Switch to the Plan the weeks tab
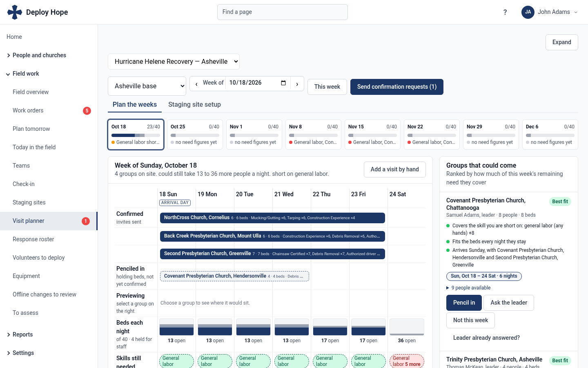This screenshot has height=368, width=588. tap(135, 105)
